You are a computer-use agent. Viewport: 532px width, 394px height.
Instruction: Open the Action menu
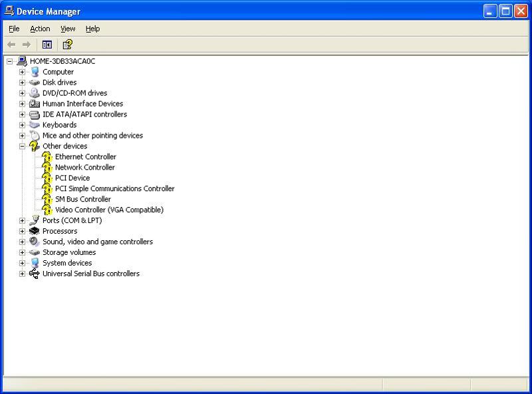tap(40, 29)
